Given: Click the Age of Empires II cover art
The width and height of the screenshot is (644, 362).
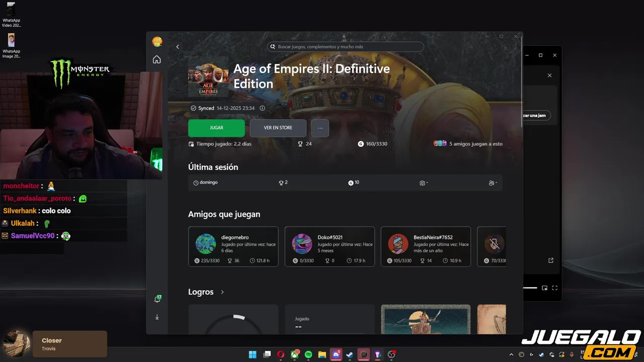Looking at the screenshot, I should pyautogui.click(x=208, y=76).
